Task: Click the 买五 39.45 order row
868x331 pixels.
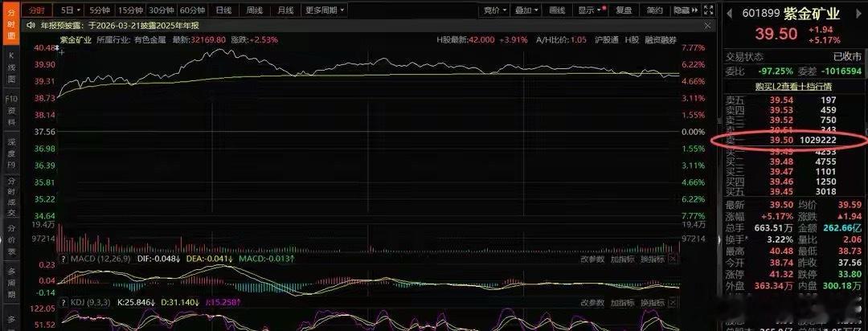Action: [x=793, y=191]
